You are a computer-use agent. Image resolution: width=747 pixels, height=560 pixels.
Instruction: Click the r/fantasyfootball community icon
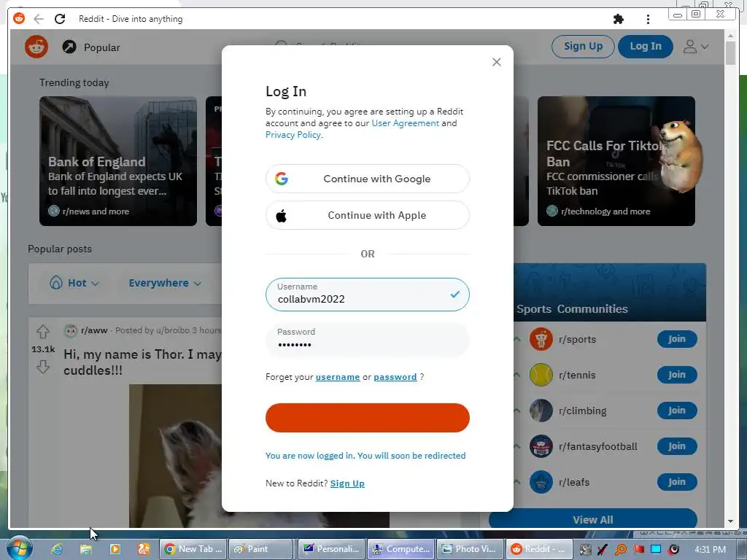(541, 446)
